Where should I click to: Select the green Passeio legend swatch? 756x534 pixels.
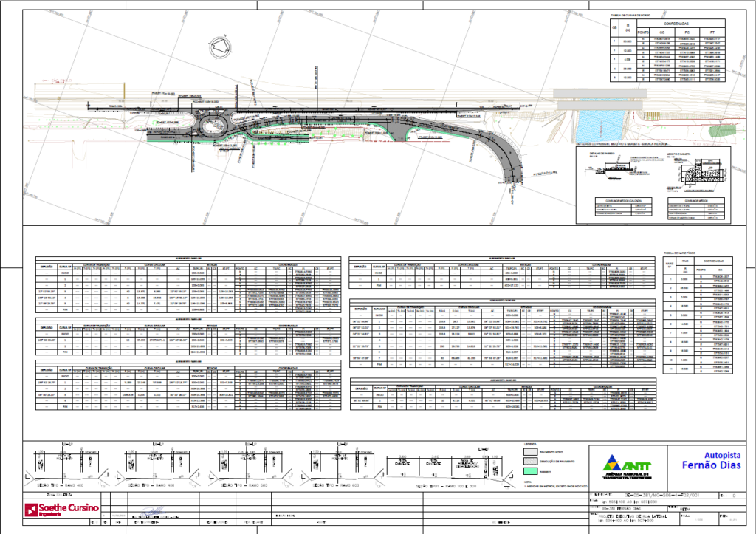click(530, 472)
